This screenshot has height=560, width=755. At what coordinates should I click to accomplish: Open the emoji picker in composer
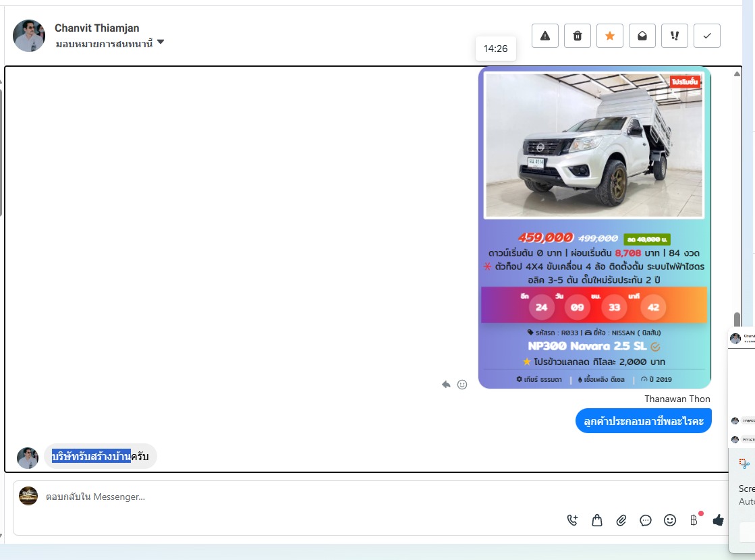coord(670,520)
